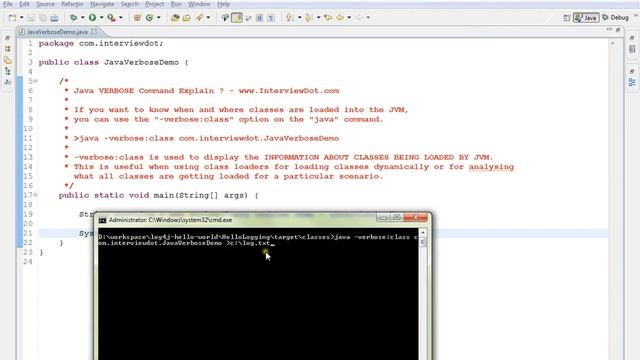Open the Refactor menu

click(x=72, y=4)
